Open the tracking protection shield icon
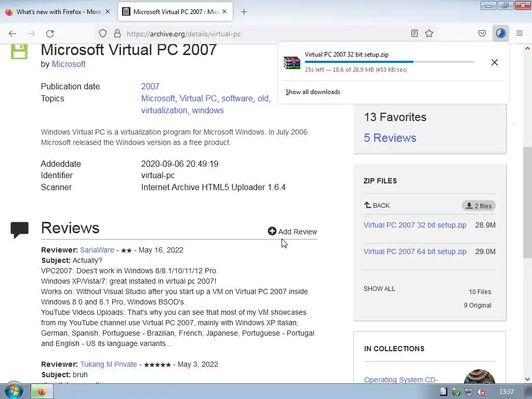 coord(103,33)
